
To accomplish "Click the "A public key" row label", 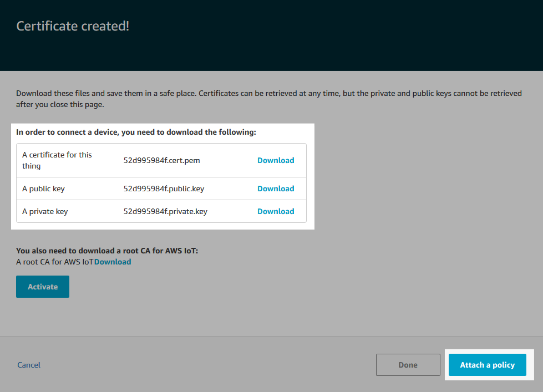I will [x=44, y=189].
